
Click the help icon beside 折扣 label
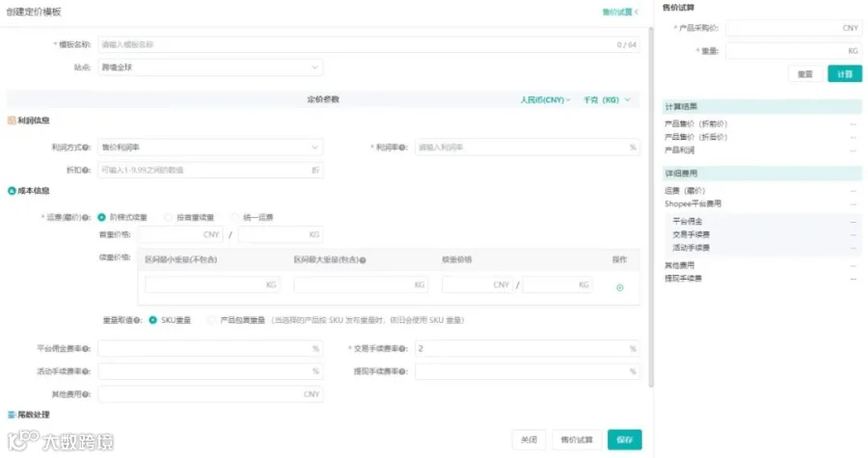86,171
